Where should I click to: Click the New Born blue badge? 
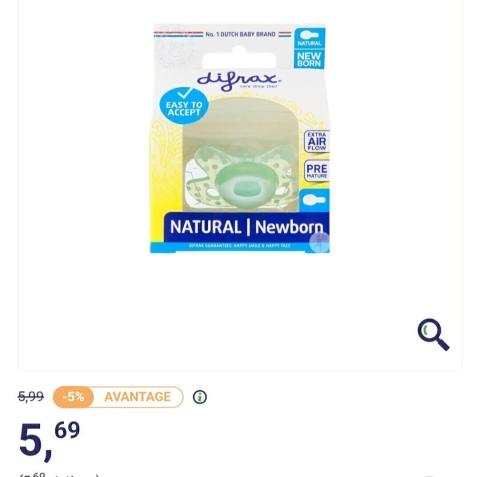point(309,59)
